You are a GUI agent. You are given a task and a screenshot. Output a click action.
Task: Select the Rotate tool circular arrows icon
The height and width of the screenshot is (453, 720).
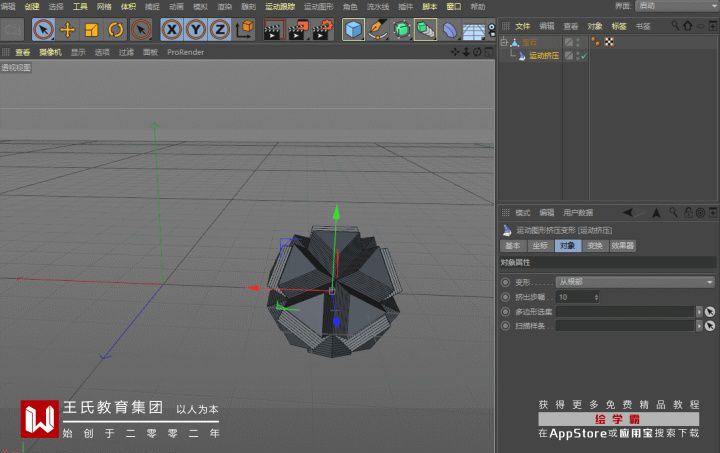coord(115,30)
